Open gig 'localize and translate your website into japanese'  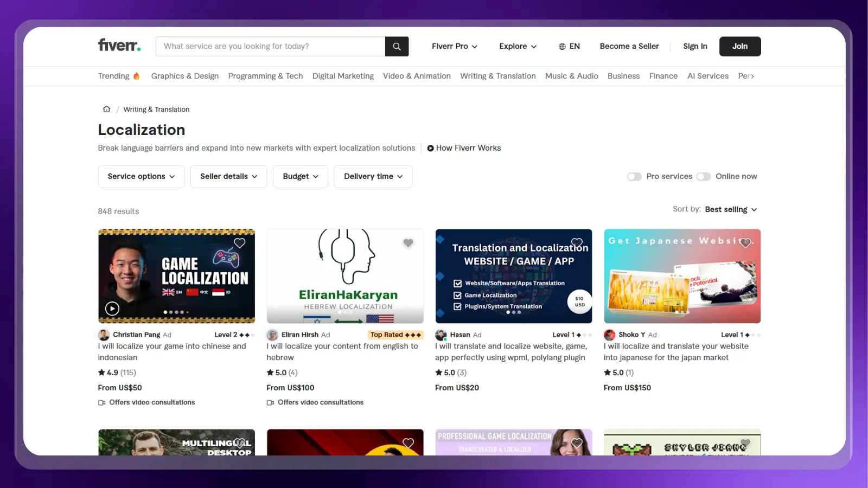click(676, 352)
